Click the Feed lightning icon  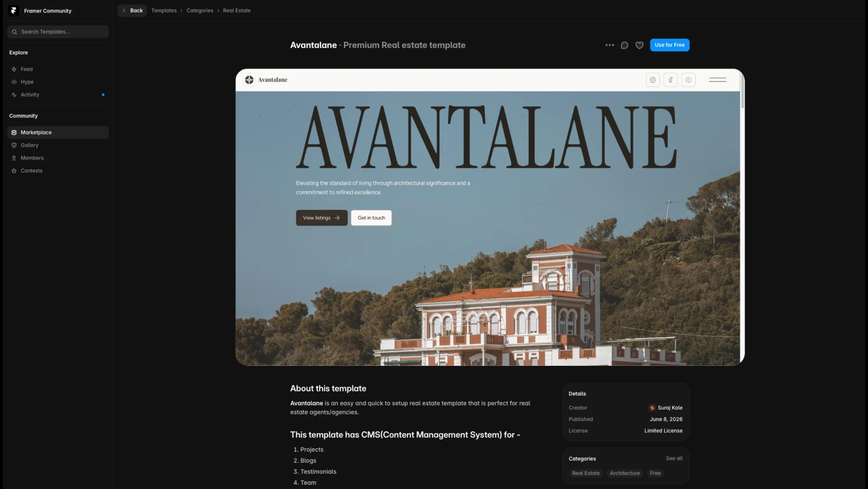click(x=14, y=69)
